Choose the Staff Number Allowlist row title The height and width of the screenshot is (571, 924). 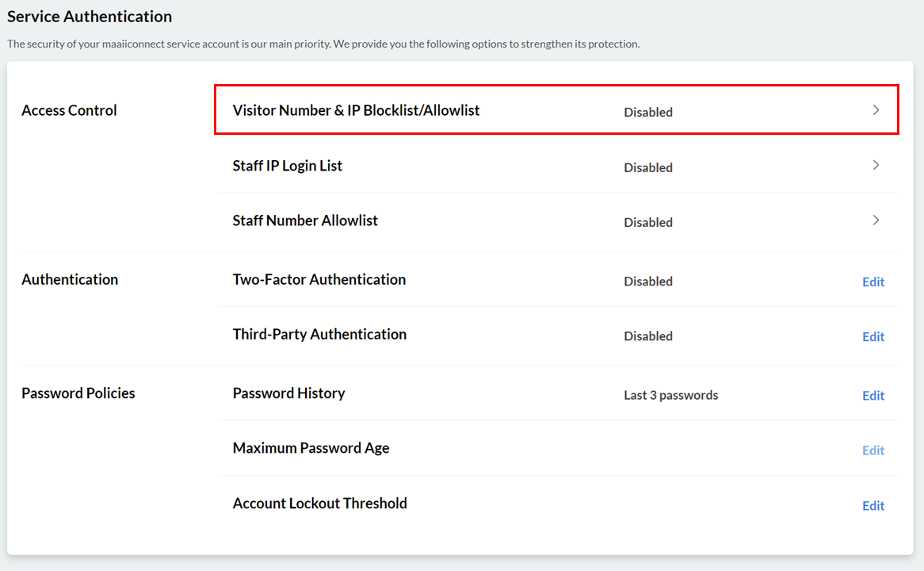pos(305,220)
